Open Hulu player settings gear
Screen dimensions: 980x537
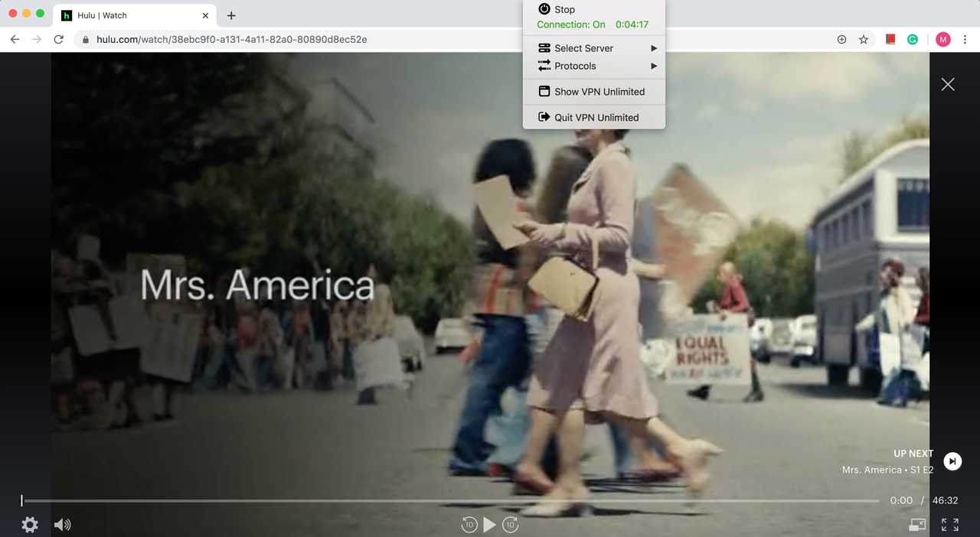[x=30, y=525]
